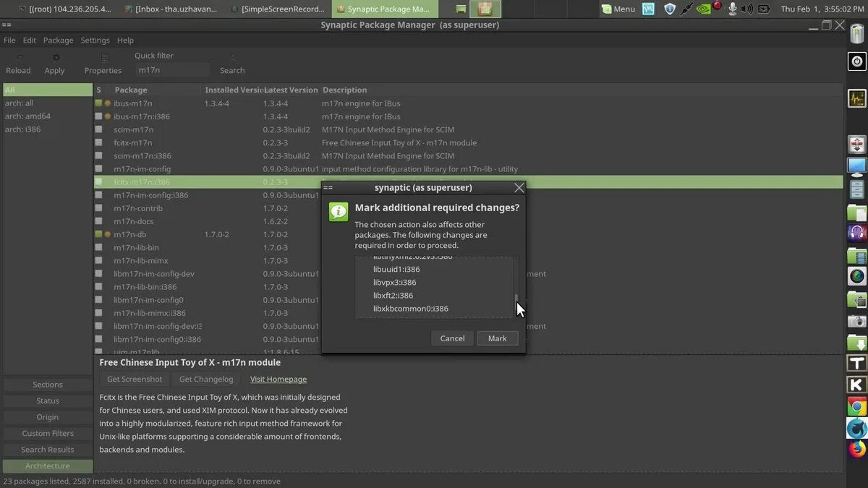Click Mark in the dialog

pos(498,338)
